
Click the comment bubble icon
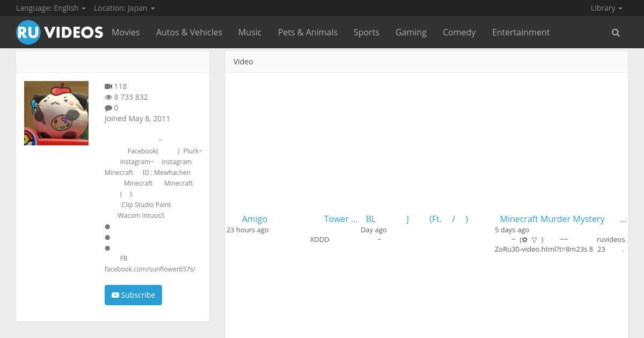[108, 108]
